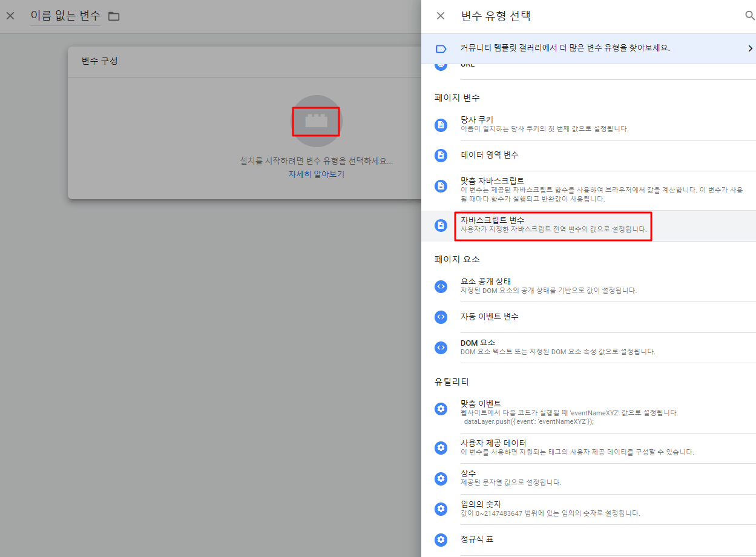Click the 상수 gear icon
756x557 pixels.
click(x=441, y=478)
